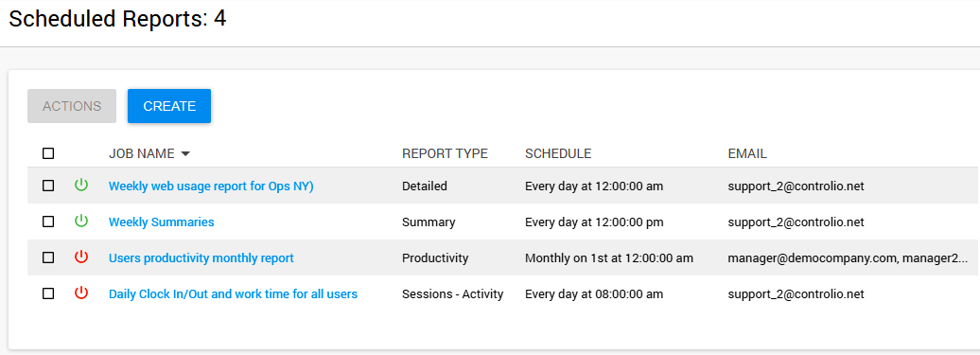Viewport: 980px width, 355px height.
Task: Click schedule Monthly on 1st at 12:00:00 am
Action: click(x=609, y=258)
